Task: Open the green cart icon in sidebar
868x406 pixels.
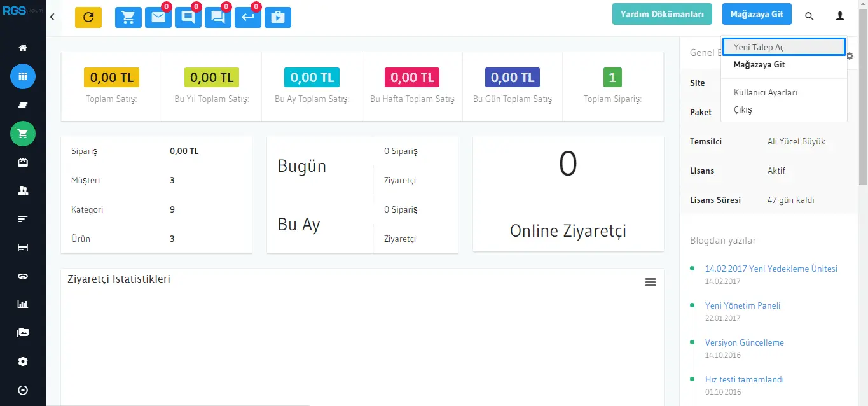Action: [x=23, y=134]
